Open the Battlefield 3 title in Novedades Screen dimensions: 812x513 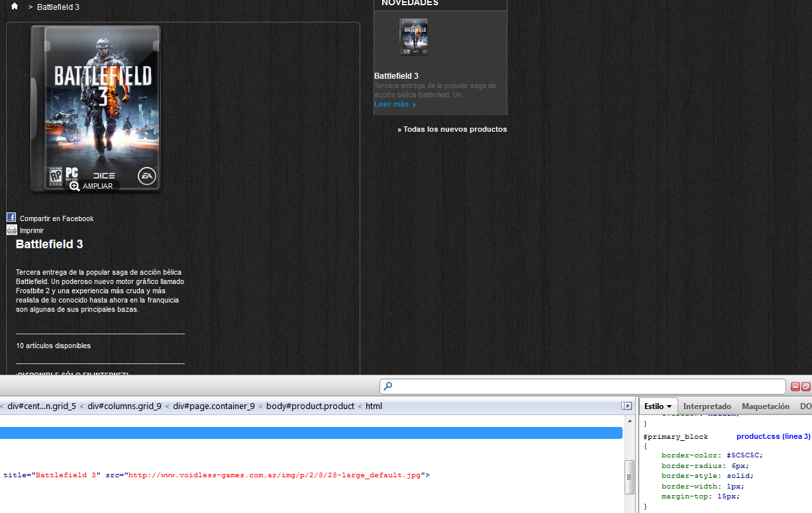[x=396, y=76]
